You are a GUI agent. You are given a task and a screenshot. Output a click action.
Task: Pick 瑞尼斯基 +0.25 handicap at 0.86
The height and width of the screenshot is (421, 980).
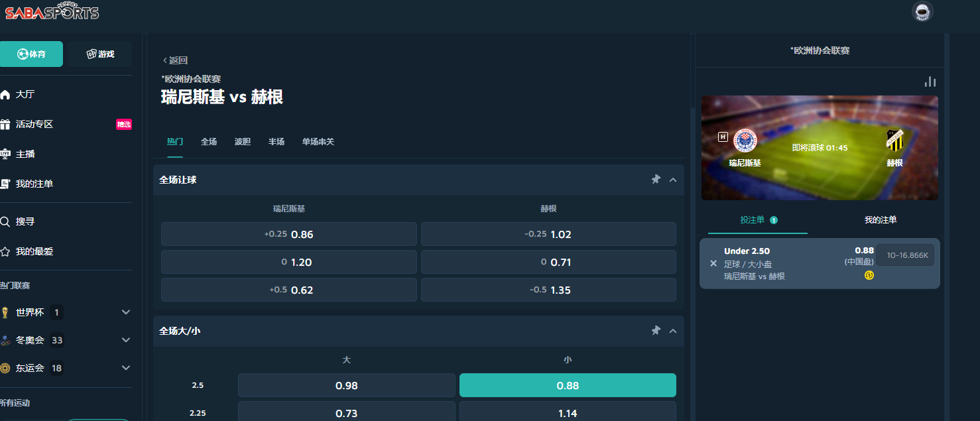point(288,234)
